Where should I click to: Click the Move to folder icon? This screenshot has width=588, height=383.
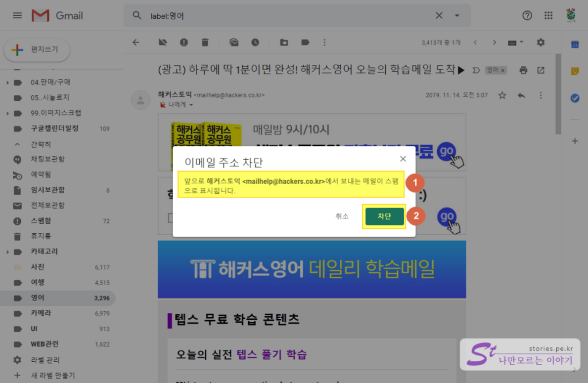coord(284,43)
